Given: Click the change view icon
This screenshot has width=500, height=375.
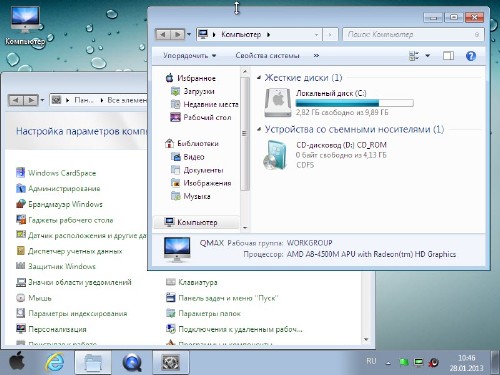Looking at the screenshot, I should pyautogui.click(x=414, y=56).
